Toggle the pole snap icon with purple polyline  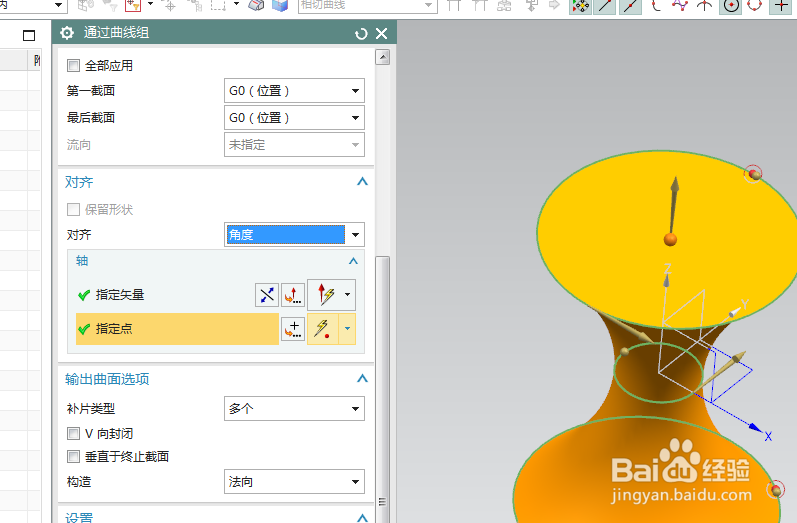680,6
